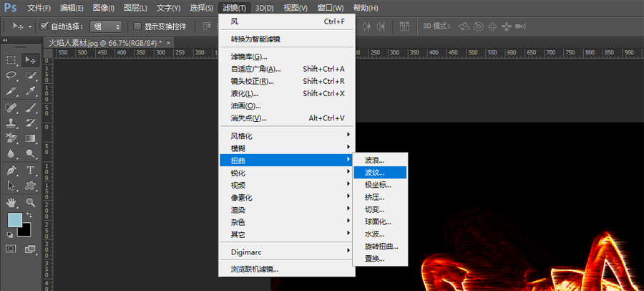
Task: Choose 波纹... from distort submenu
Action: [380, 173]
